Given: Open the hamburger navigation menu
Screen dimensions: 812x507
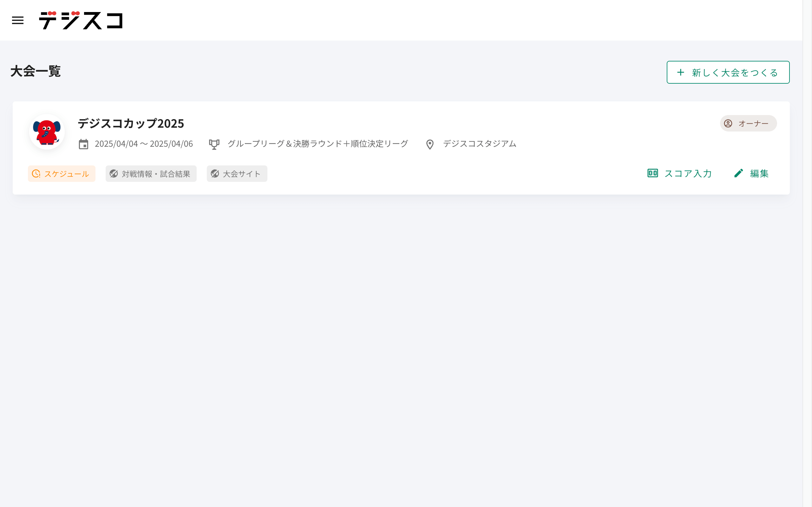Looking at the screenshot, I should coord(18,21).
